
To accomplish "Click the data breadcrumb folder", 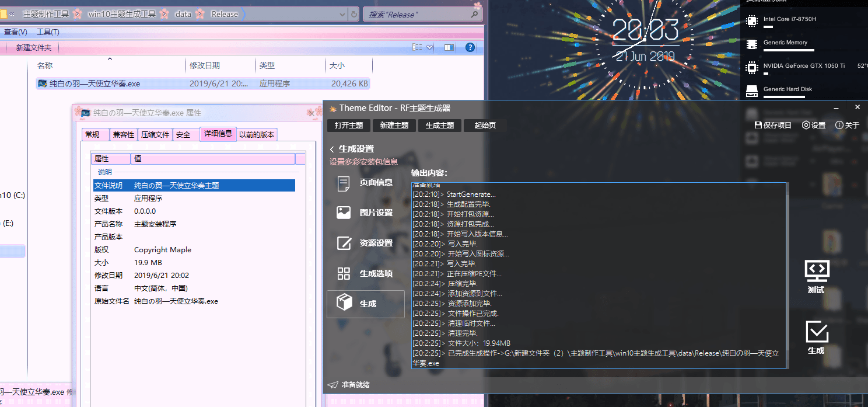I will pyautogui.click(x=183, y=14).
